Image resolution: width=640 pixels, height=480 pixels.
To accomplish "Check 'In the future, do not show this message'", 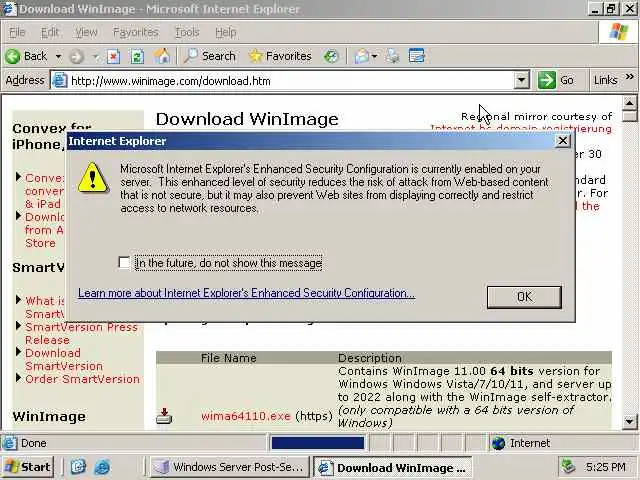I will (x=124, y=262).
